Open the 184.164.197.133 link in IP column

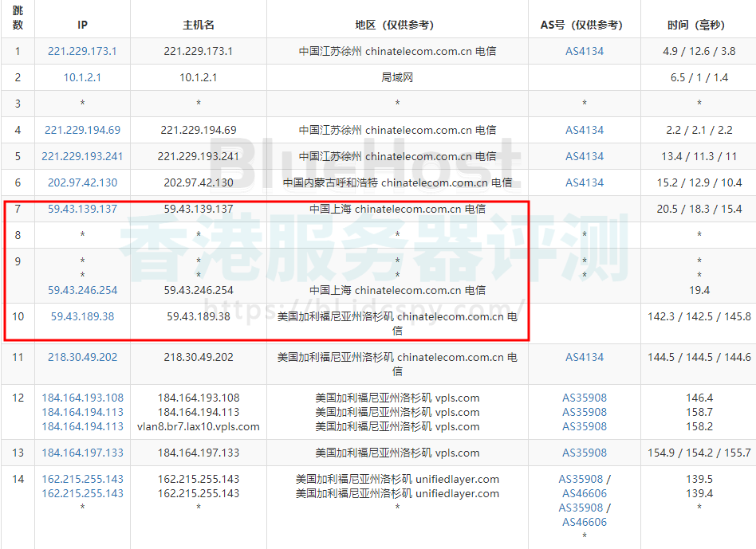click(82, 453)
